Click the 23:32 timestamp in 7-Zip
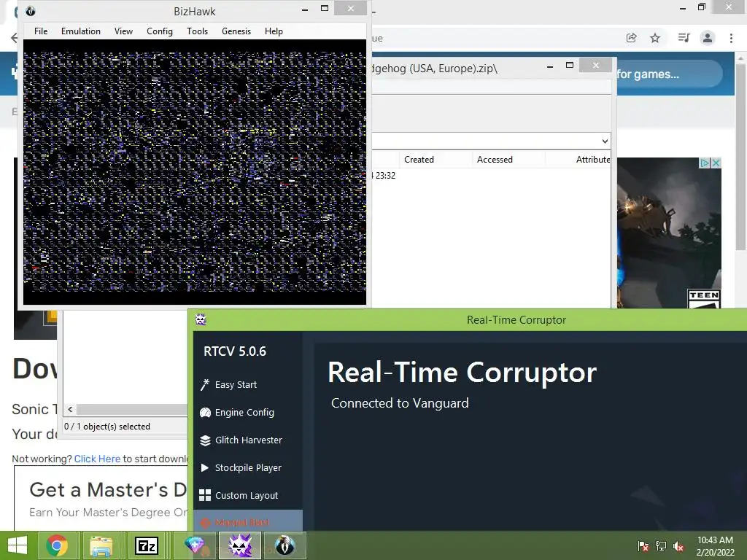The height and width of the screenshot is (560, 747). coord(384,175)
